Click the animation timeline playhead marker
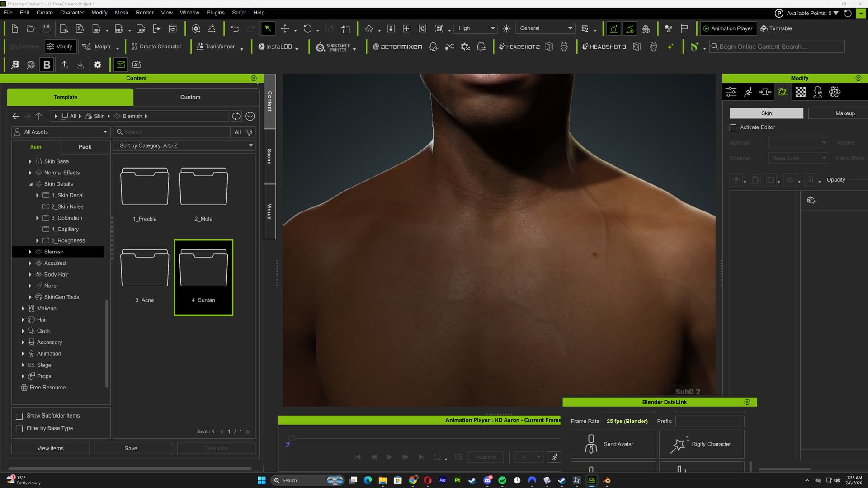The width and height of the screenshot is (868, 488). point(292,438)
